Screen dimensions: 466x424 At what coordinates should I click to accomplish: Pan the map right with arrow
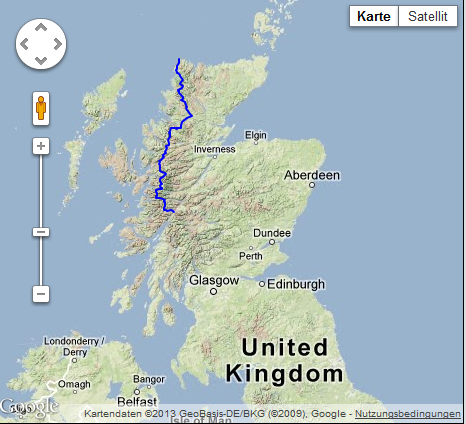click(x=57, y=44)
